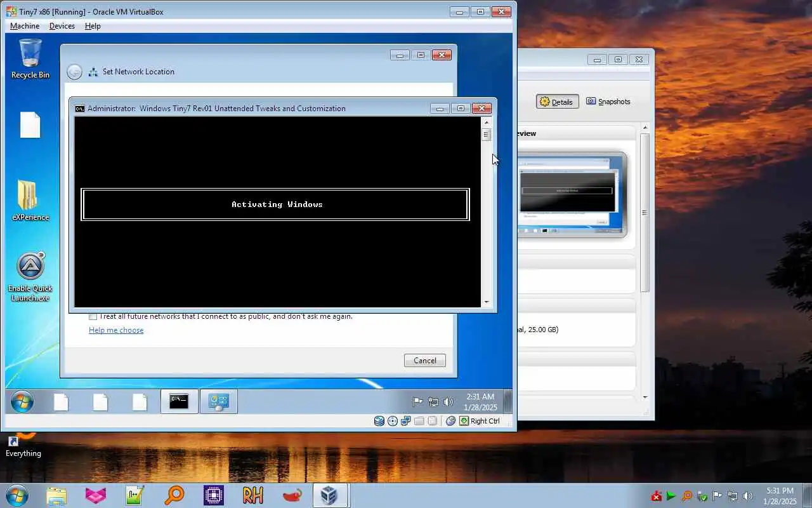Click the console scrollbar up arrow
Image resolution: width=812 pixels, height=508 pixels.
point(487,122)
